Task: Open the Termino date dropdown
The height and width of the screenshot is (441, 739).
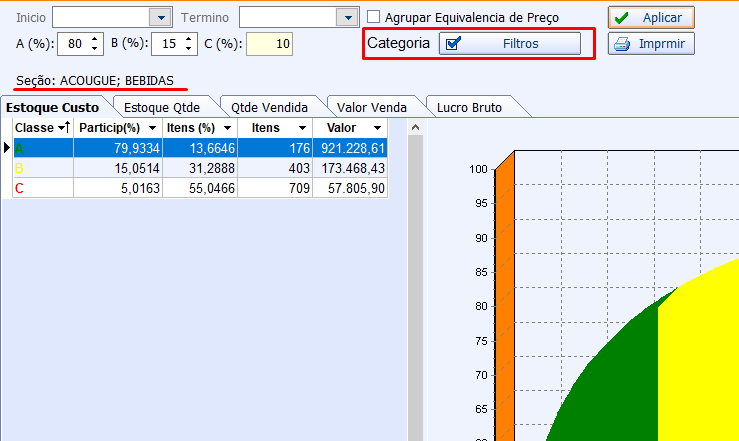Action: pyautogui.click(x=347, y=18)
